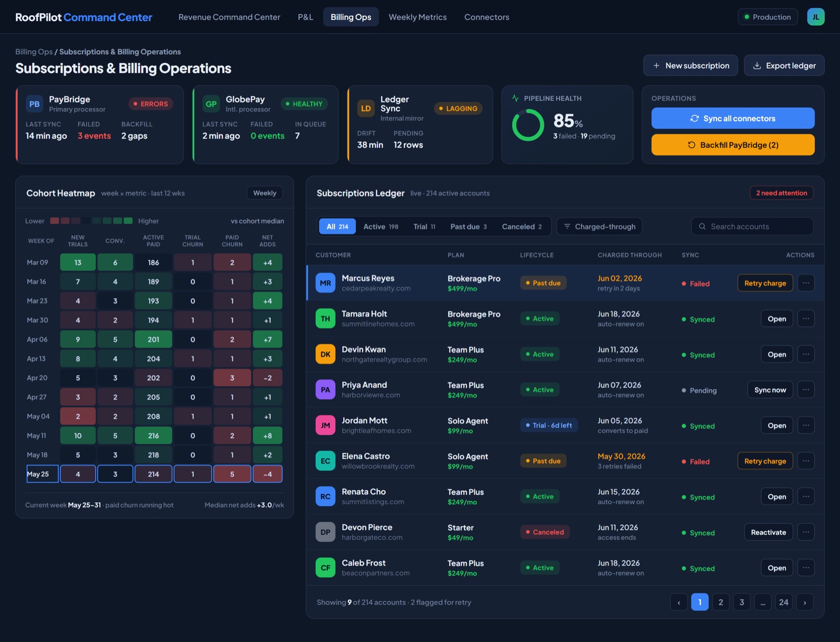Click the MR avatar for Marcus Reyes

click(x=325, y=283)
